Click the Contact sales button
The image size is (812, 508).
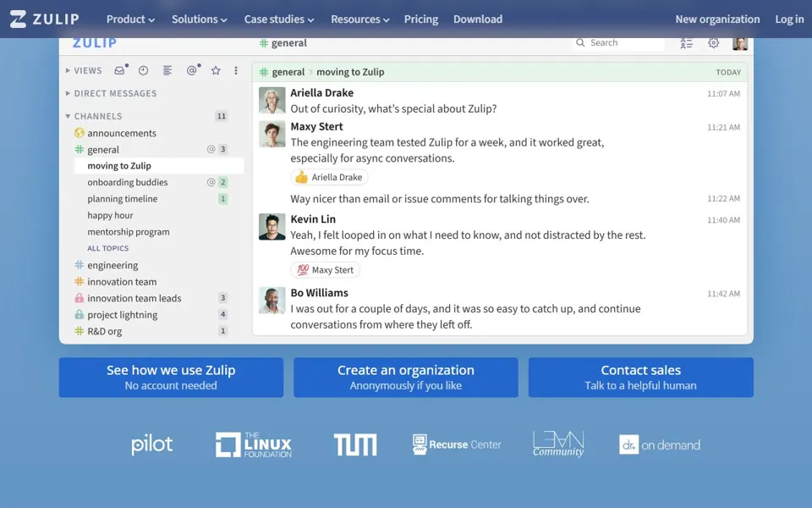point(640,378)
